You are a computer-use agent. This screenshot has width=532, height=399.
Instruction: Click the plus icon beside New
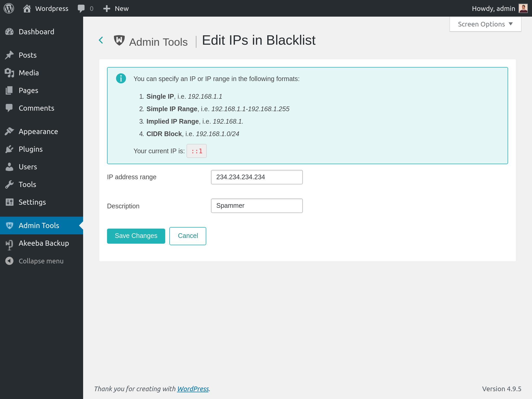[x=107, y=9]
